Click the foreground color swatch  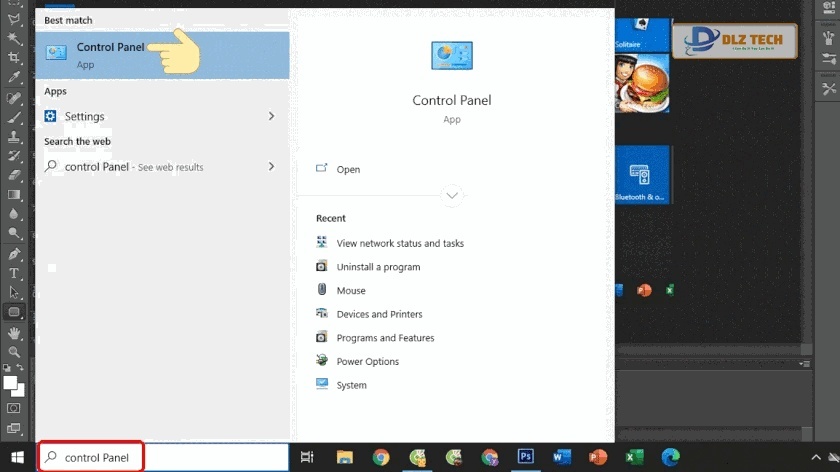(x=10, y=382)
